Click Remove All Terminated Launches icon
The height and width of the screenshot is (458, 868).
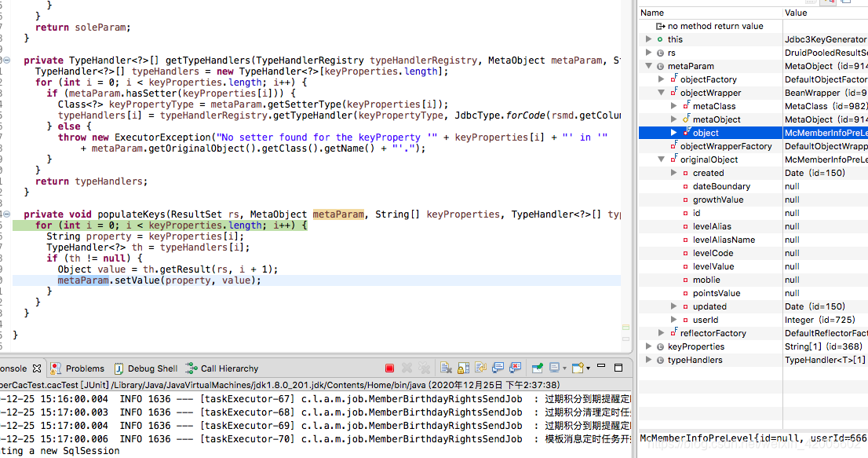(424, 368)
